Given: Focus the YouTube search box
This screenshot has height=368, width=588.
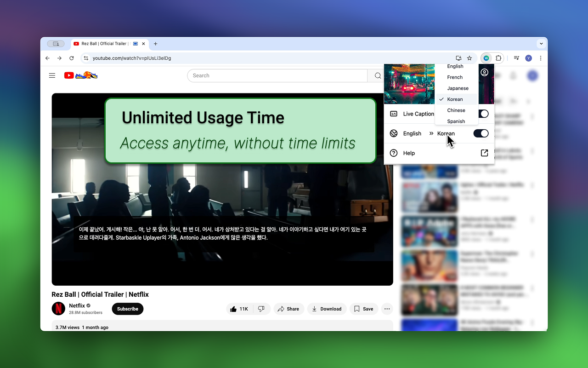Looking at the screenshot, I should [x=277, y=76].
